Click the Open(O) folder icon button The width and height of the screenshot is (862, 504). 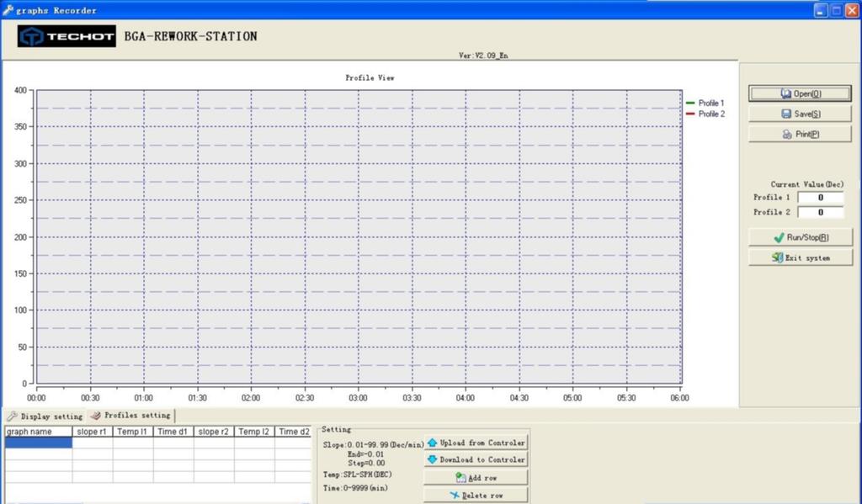786,93
